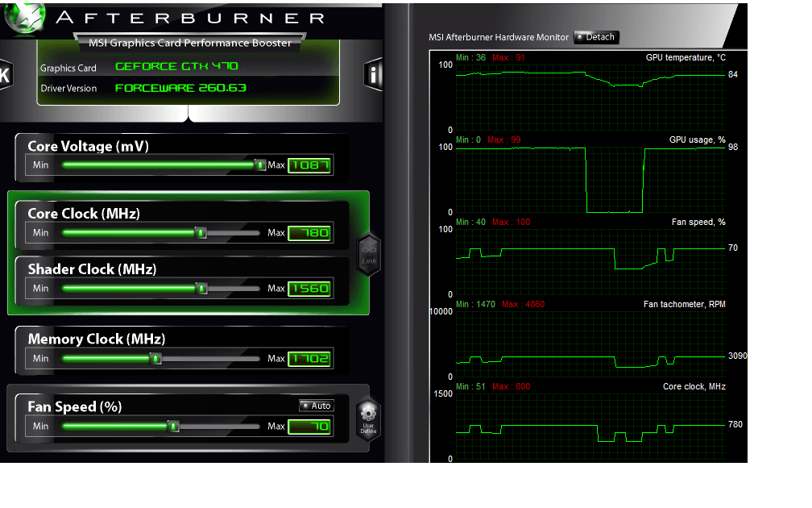Edit the Fan Speed value 70
Screen dimensions: 812x508
[309, 427]
